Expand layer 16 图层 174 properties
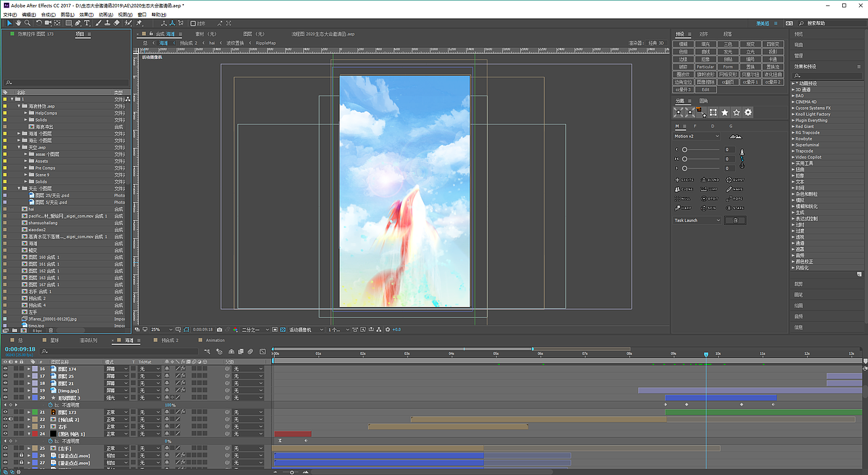The image size is (868, 475). (28, 369)
